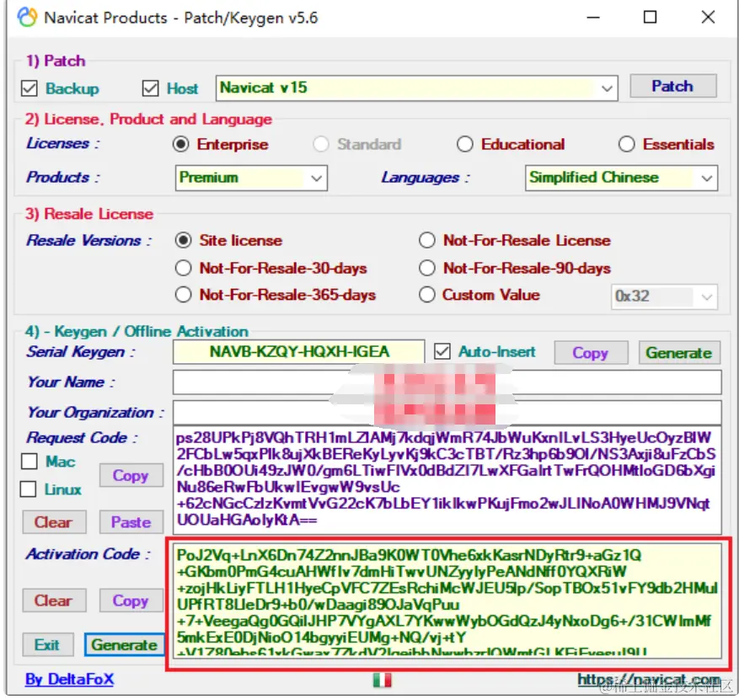Select the Custom Value radio button

click(427, 295)
